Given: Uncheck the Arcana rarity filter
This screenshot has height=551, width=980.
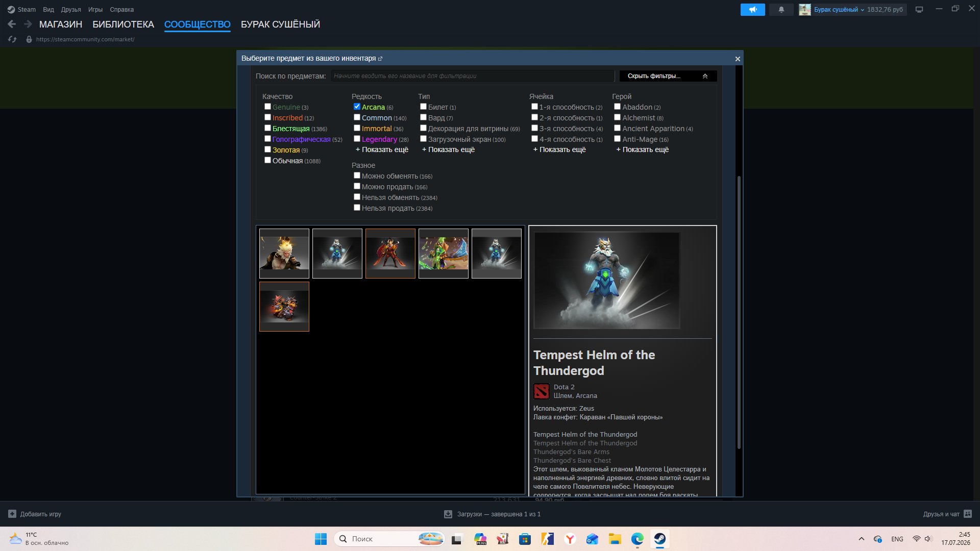Looking at the screenshot, I should [357, 107].
